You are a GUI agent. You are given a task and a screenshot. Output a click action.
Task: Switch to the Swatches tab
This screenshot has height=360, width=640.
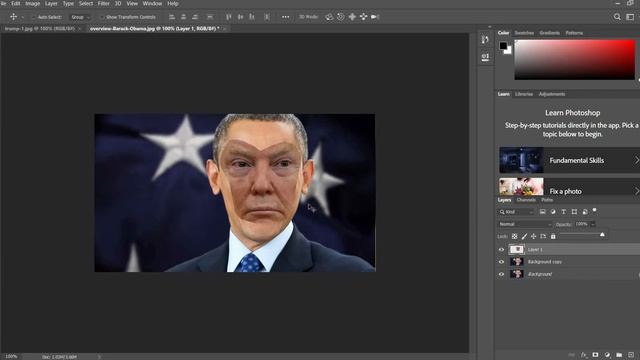coord(524,33)
